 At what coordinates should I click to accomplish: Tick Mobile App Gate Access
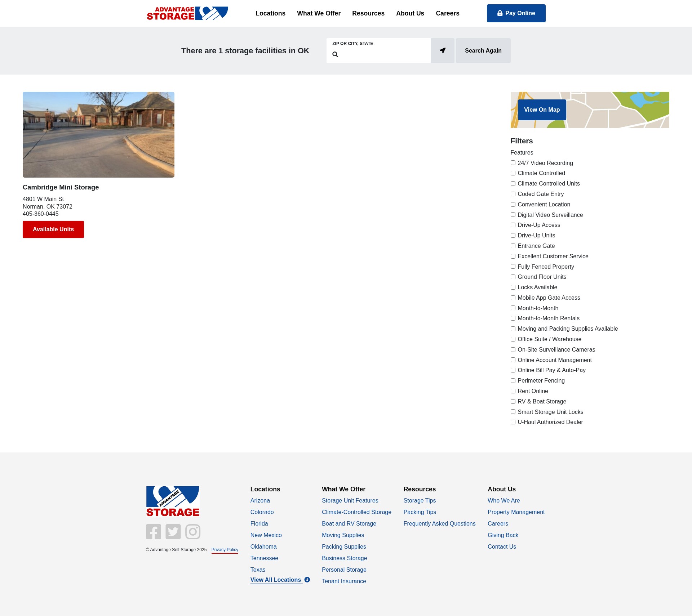(x=513, y=298)
